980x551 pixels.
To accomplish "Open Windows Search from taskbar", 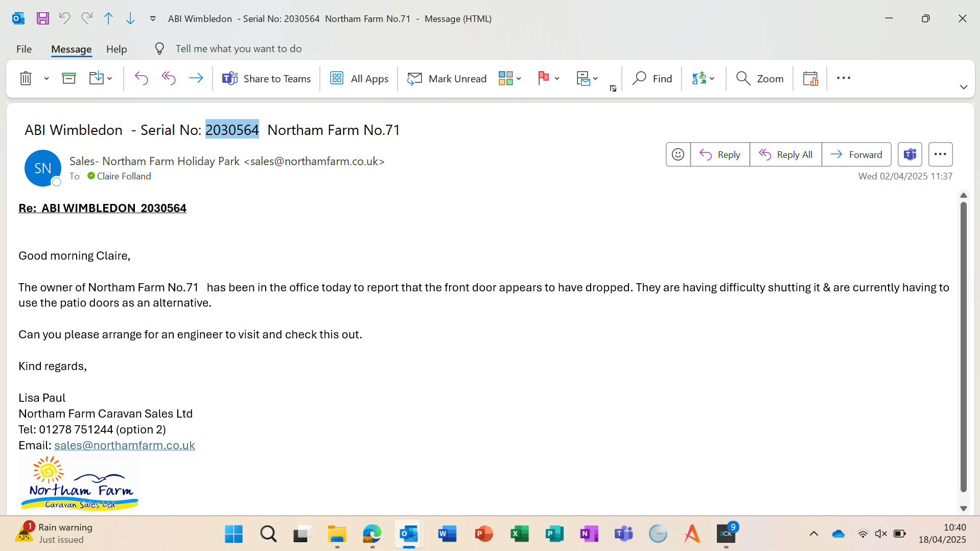I will pyautogui.click(x=268, y=534).
